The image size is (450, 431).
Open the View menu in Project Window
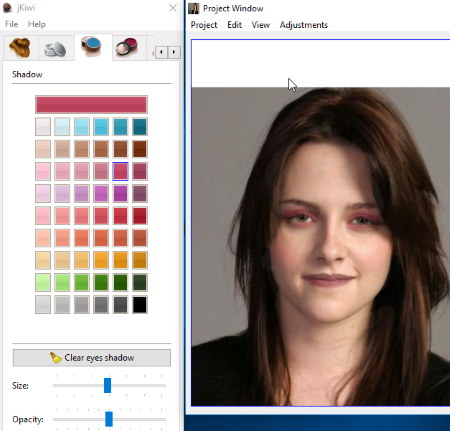tap(261, 25)
